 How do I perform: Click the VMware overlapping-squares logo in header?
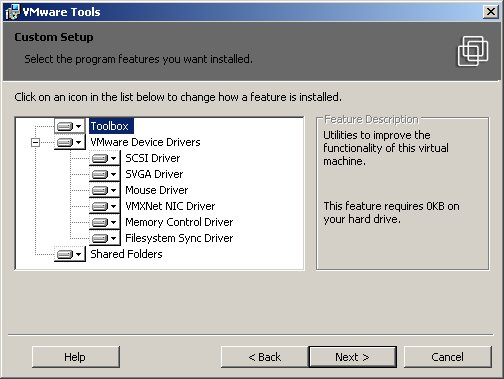pos(473,51)
